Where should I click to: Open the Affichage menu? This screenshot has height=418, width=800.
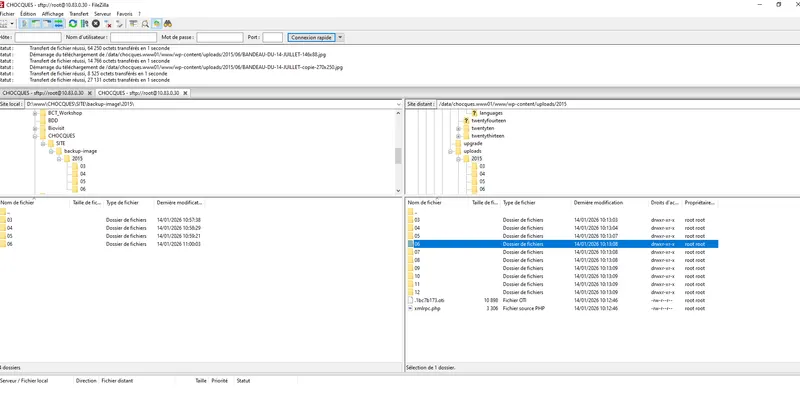point(53,14)
